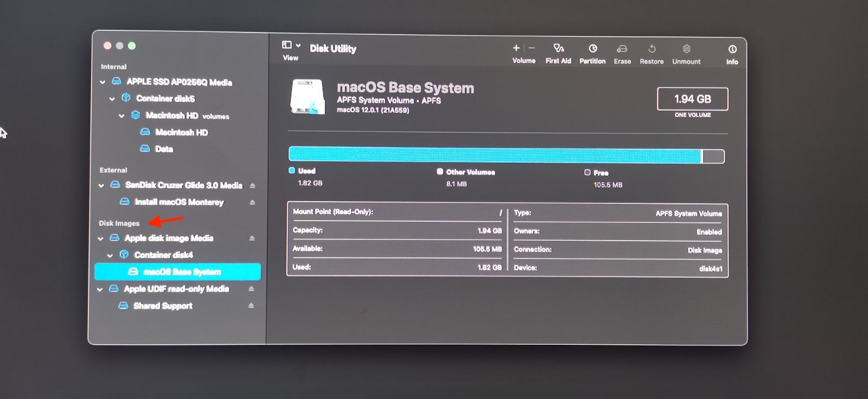868x399 pixels.
Task: Eject Apple disk image Media
Action: tap(252, 238)
